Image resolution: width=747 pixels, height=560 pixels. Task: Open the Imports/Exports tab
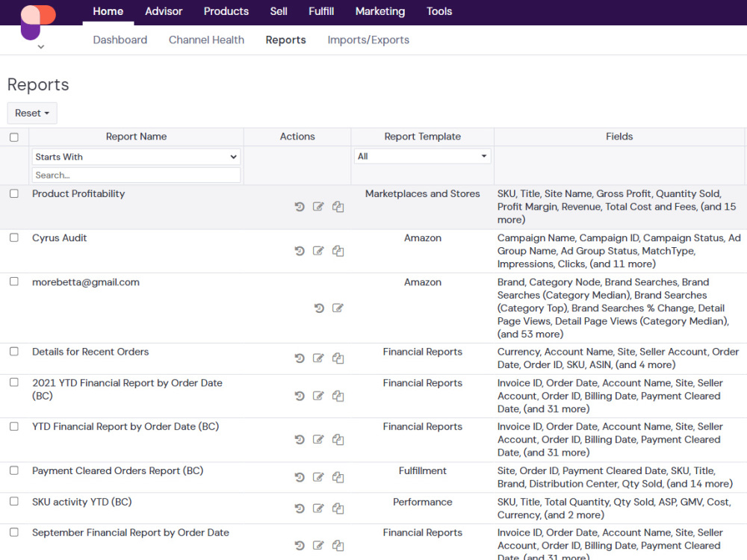click(x=368, y=40)
